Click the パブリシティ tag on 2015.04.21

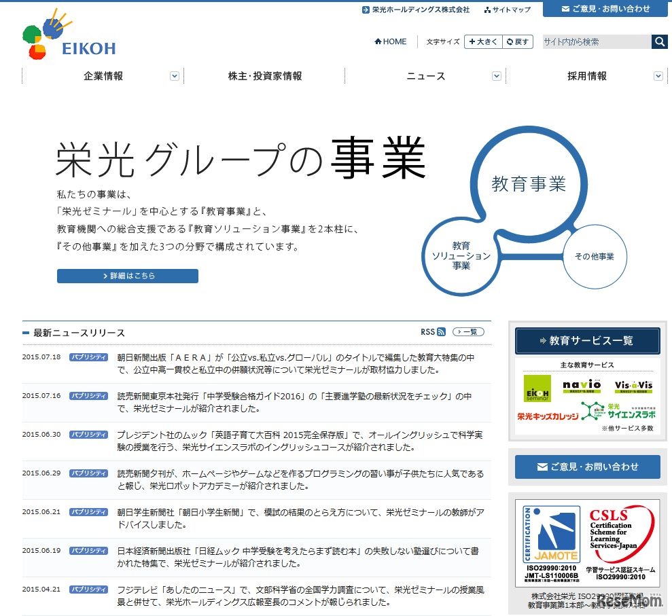[x=88, y=589]
